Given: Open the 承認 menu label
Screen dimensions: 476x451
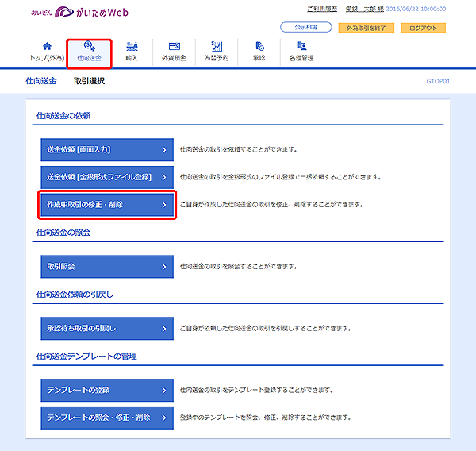Looking at the screenshot, I should pos(259,58).
